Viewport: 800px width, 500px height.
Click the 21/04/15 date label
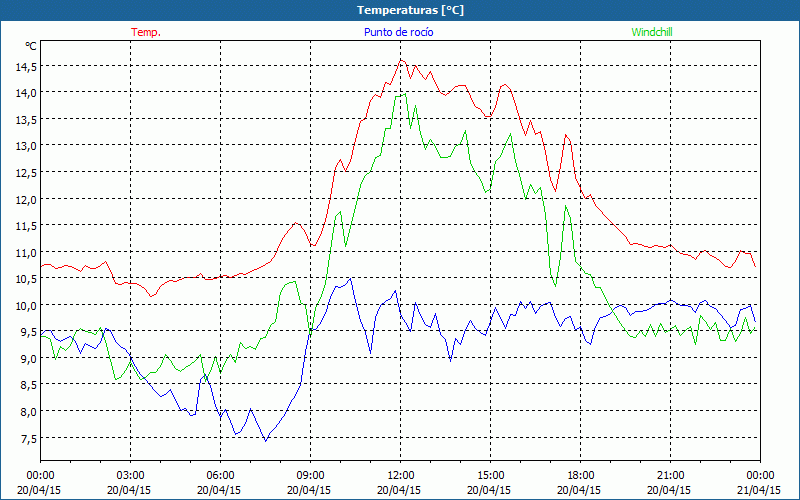coord(759,490)
